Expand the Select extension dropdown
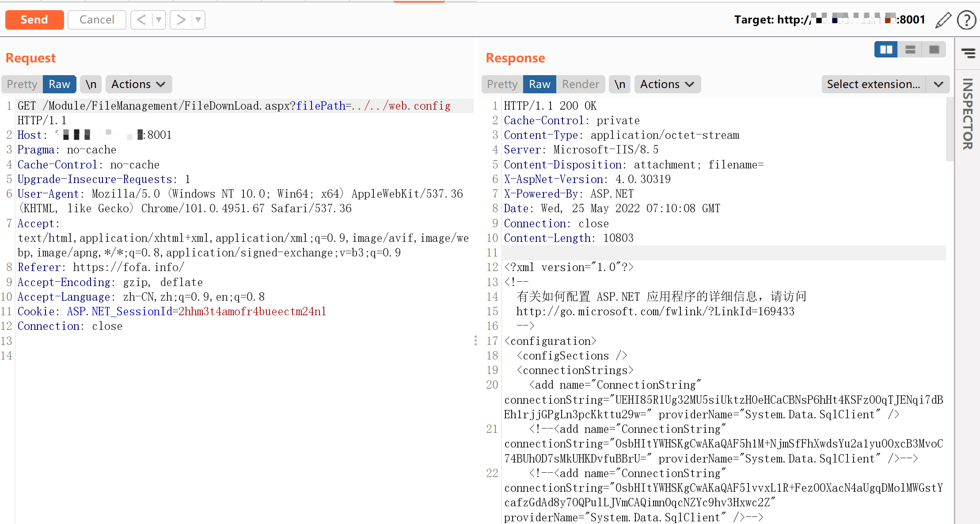 point(938,84)
